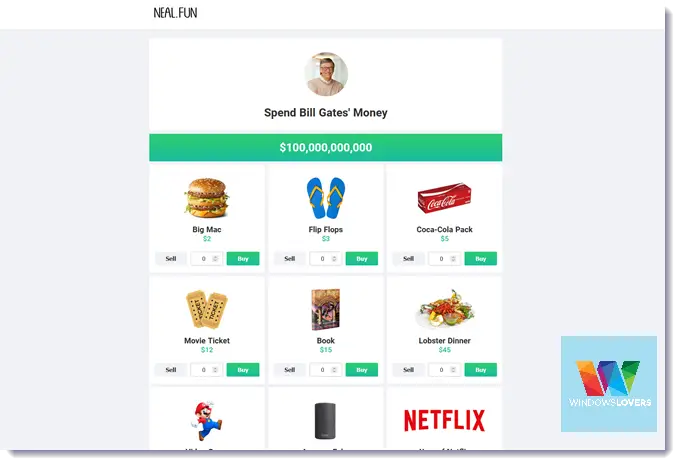Click the Movie Ticket image

207,309
